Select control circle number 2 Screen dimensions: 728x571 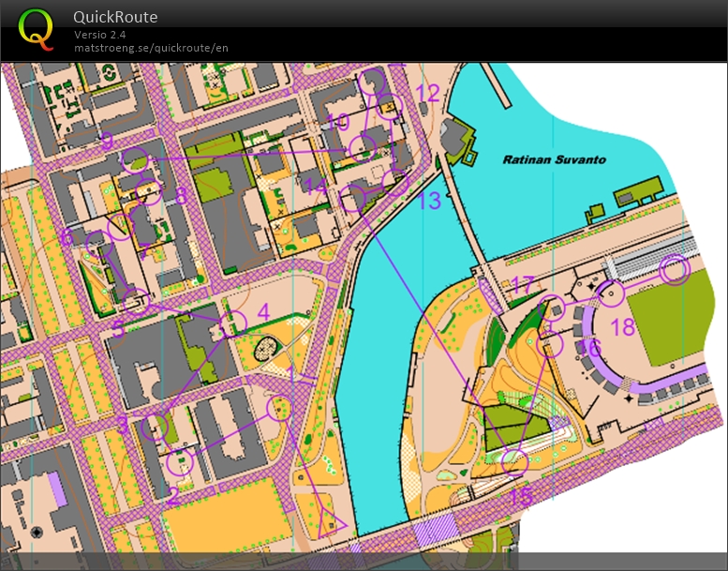coord(180,461)
